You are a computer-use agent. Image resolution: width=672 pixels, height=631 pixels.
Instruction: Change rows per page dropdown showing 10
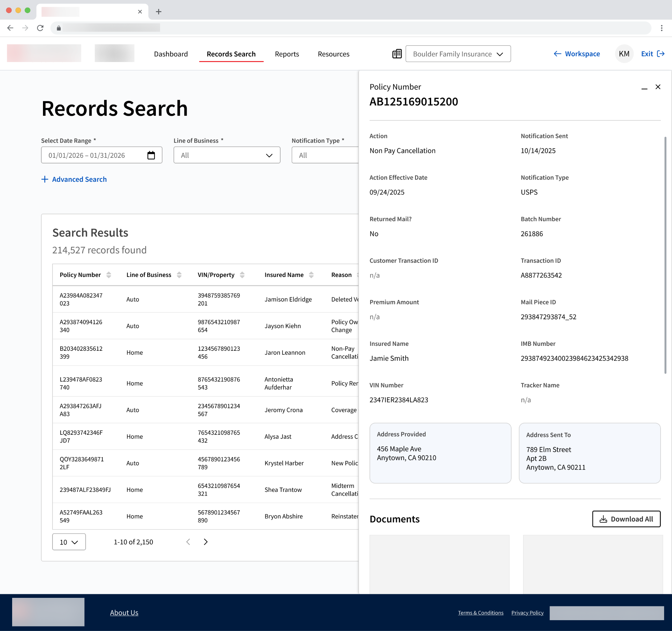click(x=69, y=542)
